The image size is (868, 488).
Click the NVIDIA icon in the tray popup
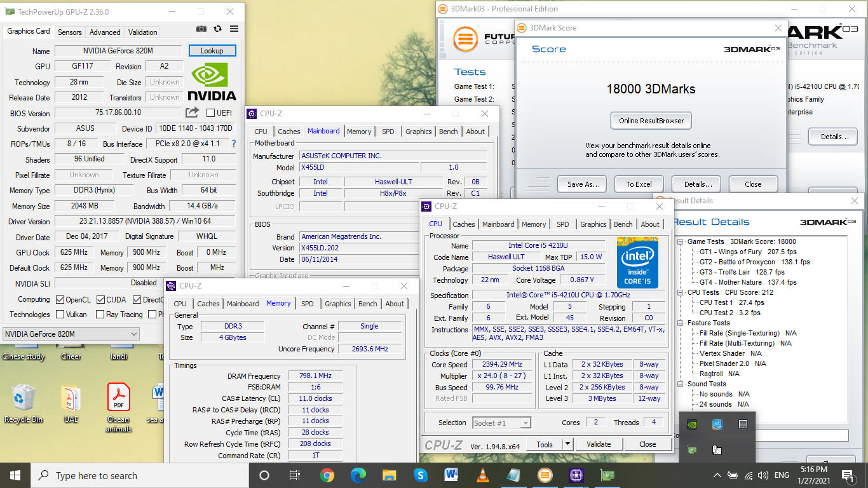tap(692, 424)
